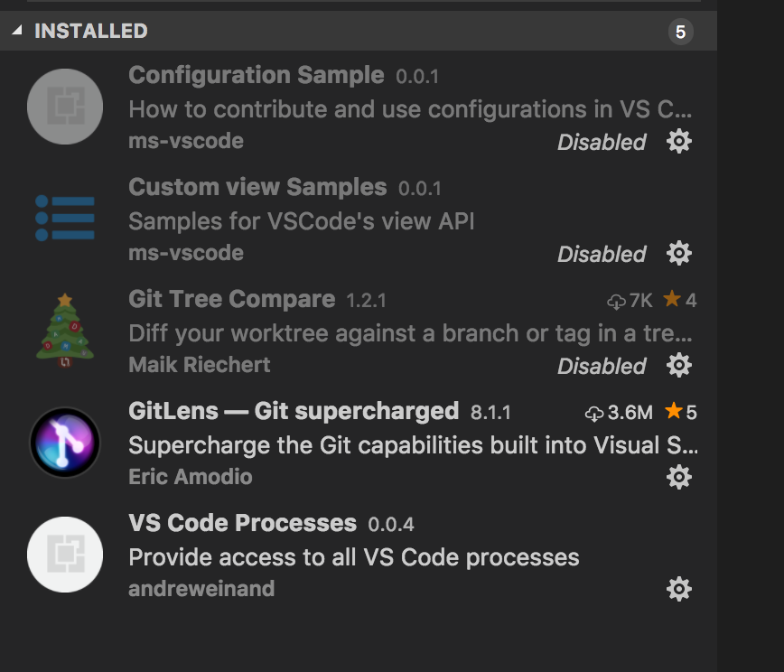Click the Installed section header label
This screenshot has height=672, width=784.
(x=90, y=32)
